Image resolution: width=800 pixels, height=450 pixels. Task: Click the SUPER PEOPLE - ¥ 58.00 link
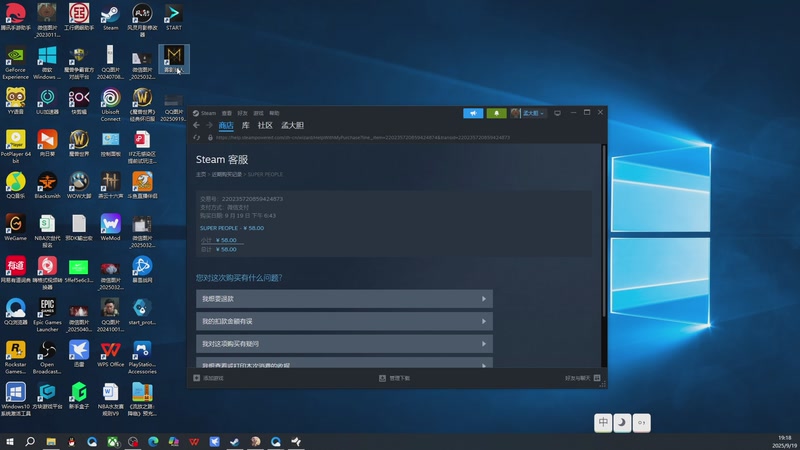coord(232,228)
